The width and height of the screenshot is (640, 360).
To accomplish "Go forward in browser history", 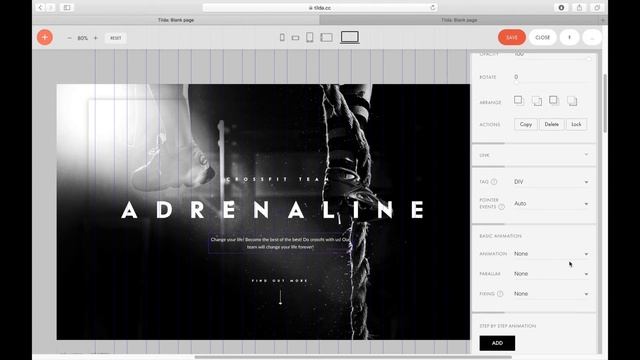I will tap(51, 7).
